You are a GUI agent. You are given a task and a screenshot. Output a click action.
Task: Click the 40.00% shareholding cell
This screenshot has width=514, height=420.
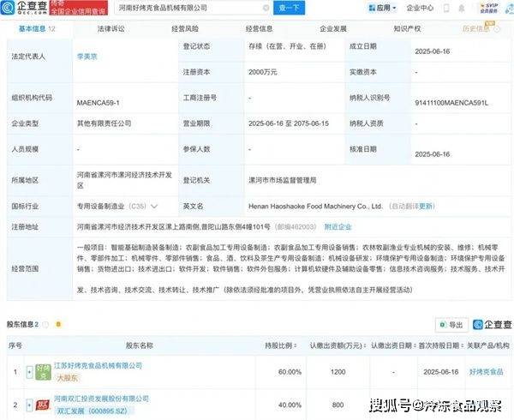tap(290, 405)
